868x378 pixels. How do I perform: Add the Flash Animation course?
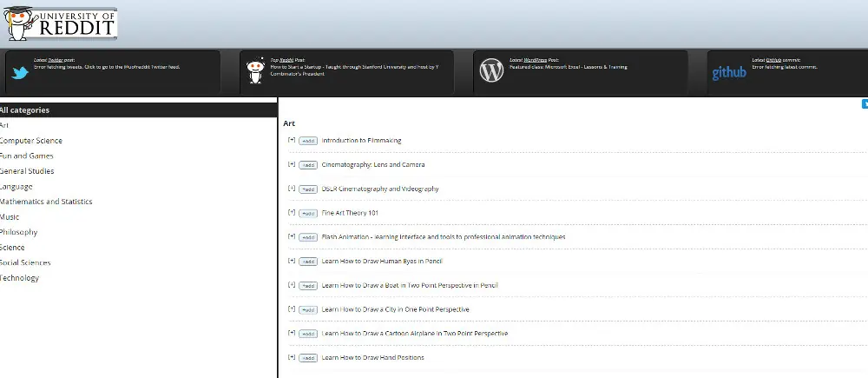pos(308,237)
